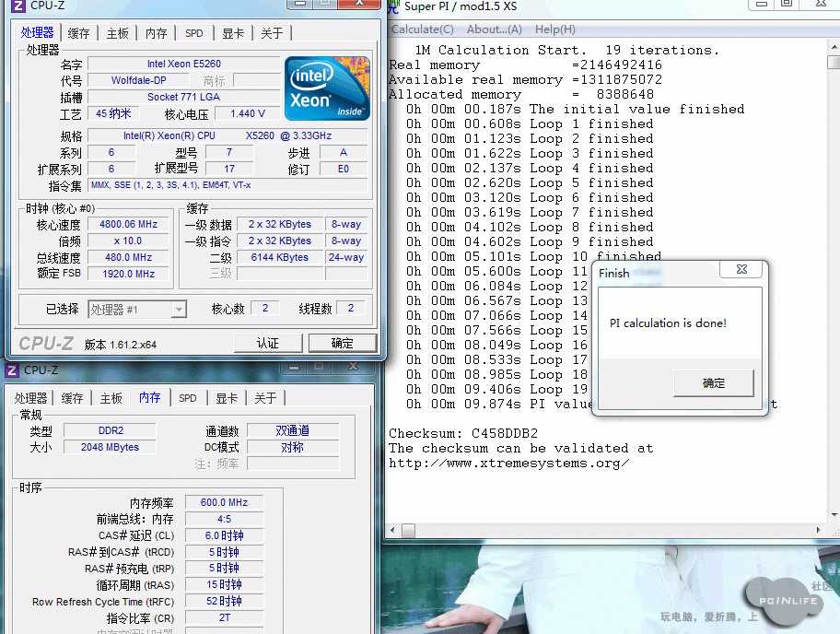
Task: Click the Intel Xeon inside logo
Action: tap(327, 88)
